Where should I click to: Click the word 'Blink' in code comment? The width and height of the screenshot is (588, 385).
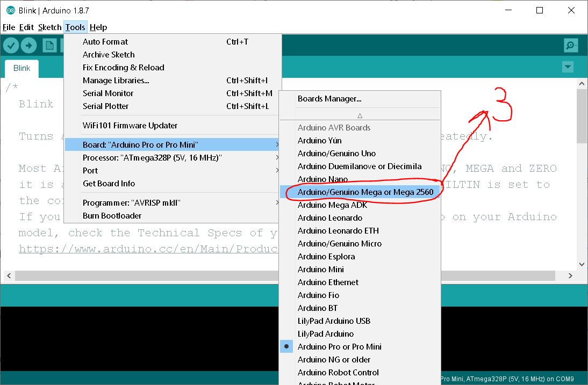[36, 104]
